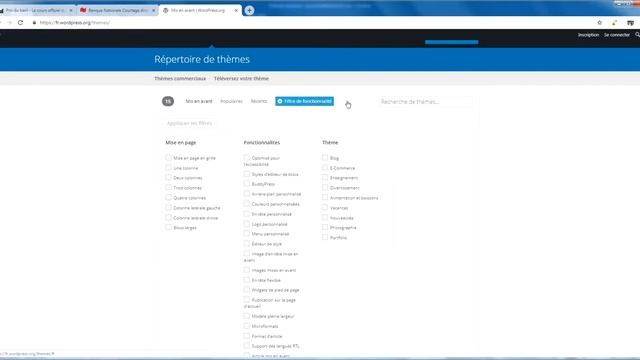This screenshot has height=360, width=640.
Task: Click the theme count badge 15
Action: 168,101
